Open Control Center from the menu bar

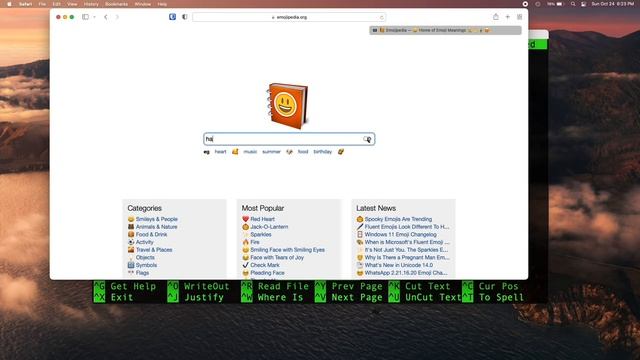tap(583, 4)
